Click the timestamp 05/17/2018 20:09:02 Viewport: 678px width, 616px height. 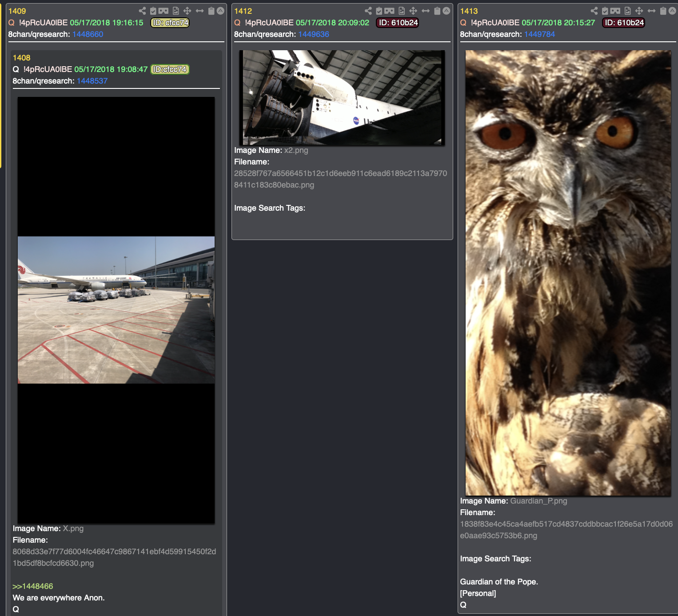click(x=333, y=23)
